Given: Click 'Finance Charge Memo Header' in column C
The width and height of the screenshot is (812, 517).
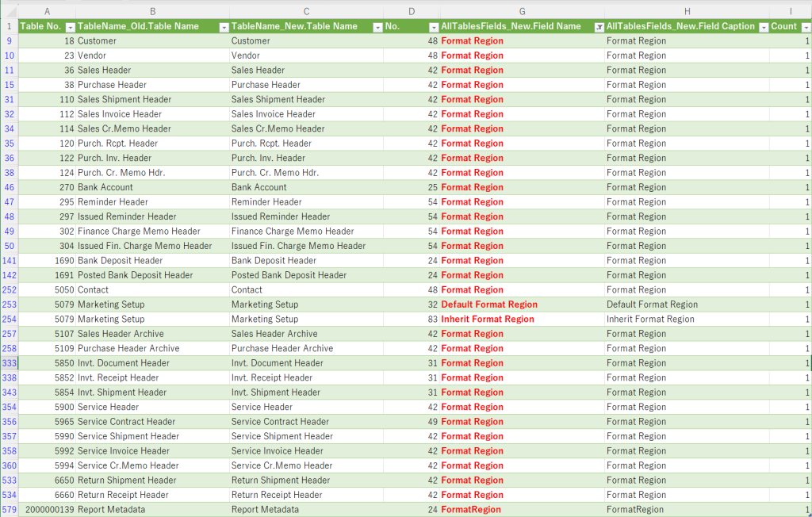Looking at the screenshot, I should pyautogui.click(x=307, y=232).
